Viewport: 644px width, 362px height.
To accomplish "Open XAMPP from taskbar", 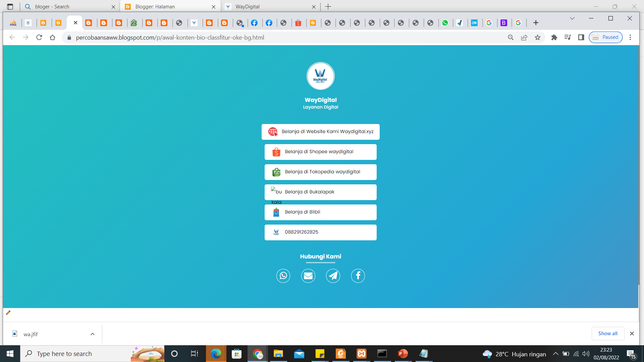I will click(x=362, y=354).
